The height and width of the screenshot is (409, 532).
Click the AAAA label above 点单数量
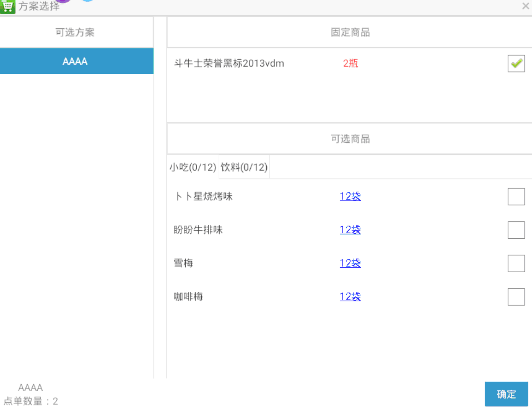[x=31, y=387]
